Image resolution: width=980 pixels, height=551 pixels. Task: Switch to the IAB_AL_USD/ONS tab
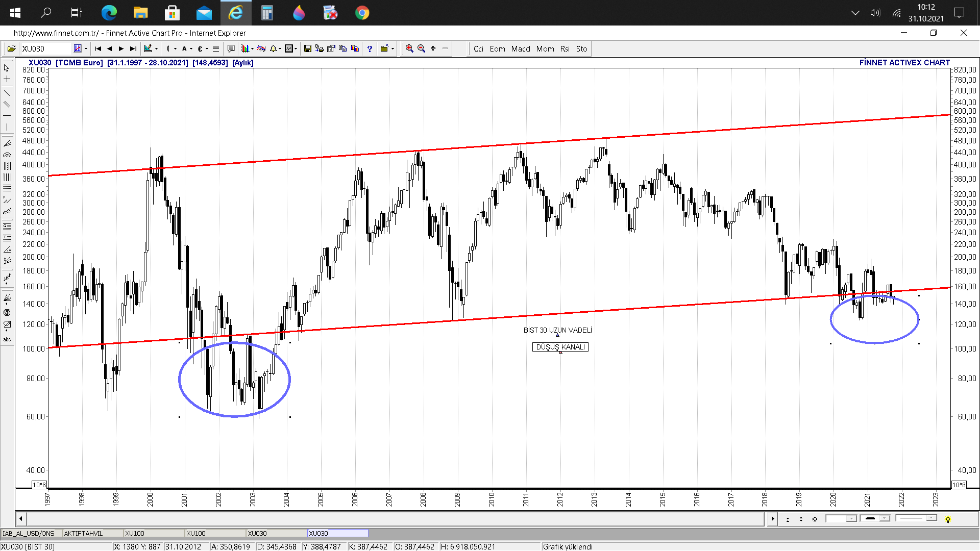click(29, 534)
